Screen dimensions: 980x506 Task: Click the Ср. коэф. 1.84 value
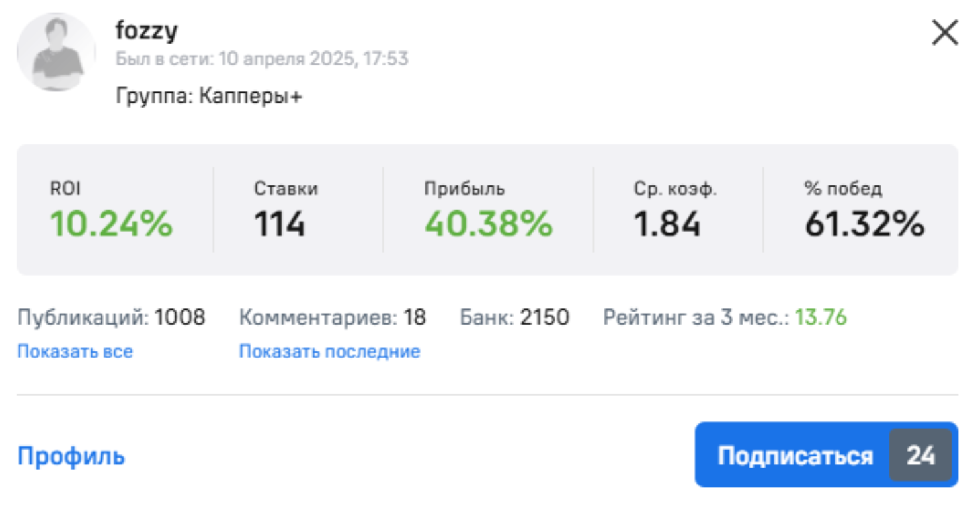pyautogui.click(x=667, y=224)
